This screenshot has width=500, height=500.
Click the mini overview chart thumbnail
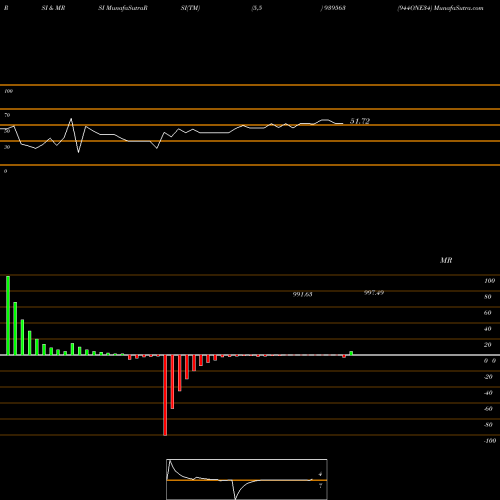click(247, 479)
